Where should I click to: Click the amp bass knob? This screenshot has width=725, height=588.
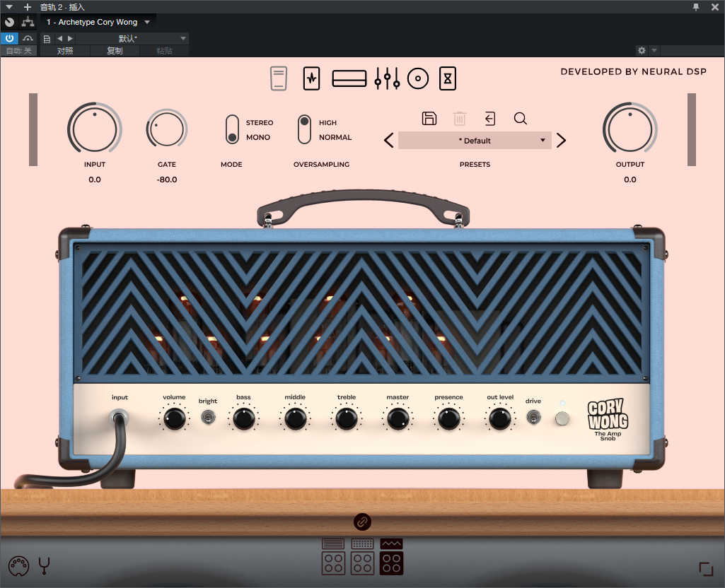[243, 419]
